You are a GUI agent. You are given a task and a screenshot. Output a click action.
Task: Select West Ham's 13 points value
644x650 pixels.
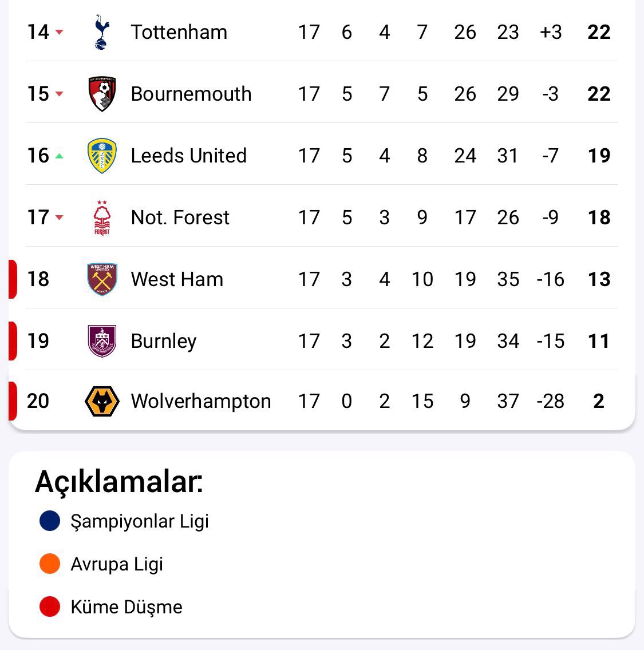point(599,279)
